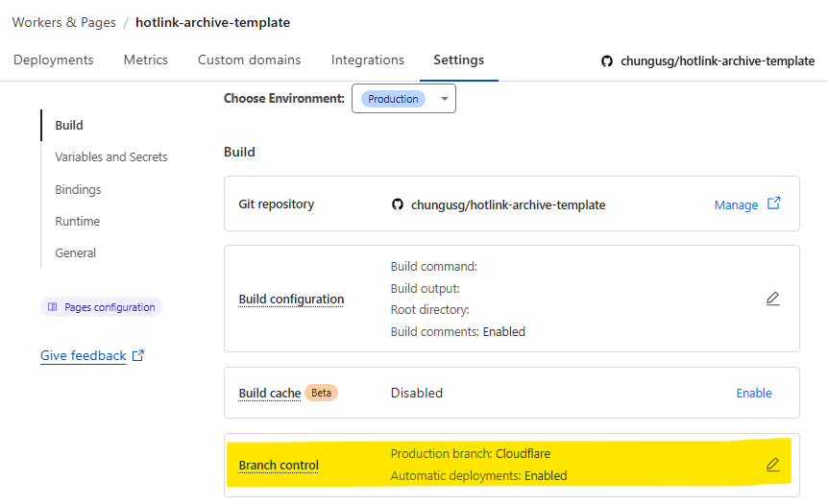Open the Give feedback link
Viewport: 828px width, 504px height.
[x=84, y=355]
